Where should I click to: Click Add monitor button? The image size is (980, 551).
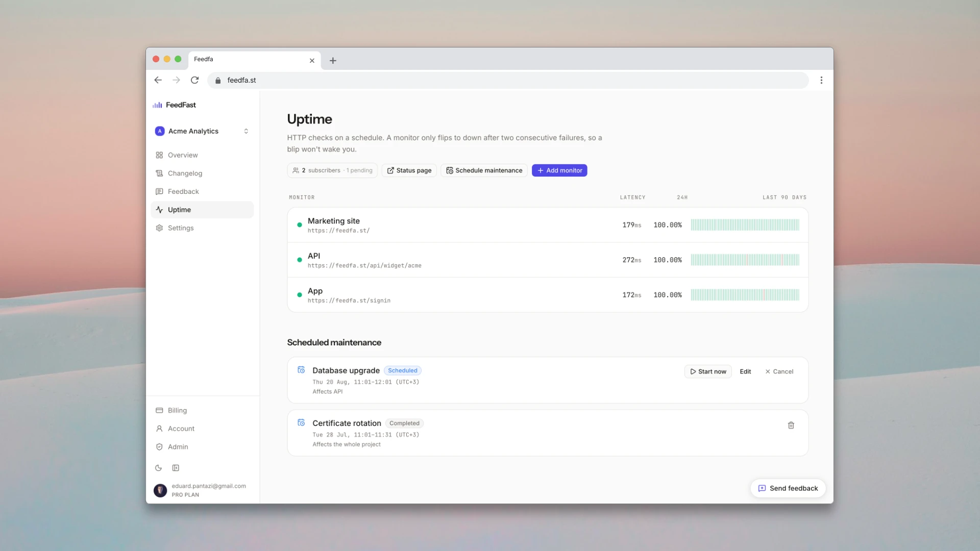[559, 170]
